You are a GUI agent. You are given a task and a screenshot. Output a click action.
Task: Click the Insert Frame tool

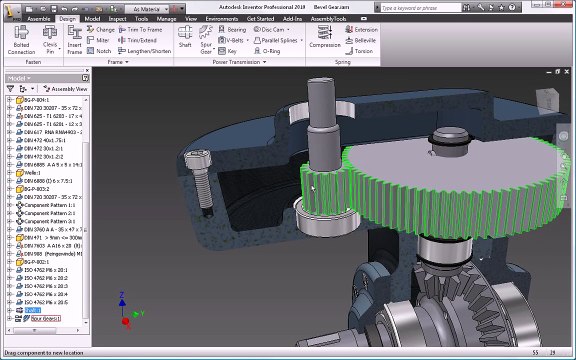click(x=75, y=40)
